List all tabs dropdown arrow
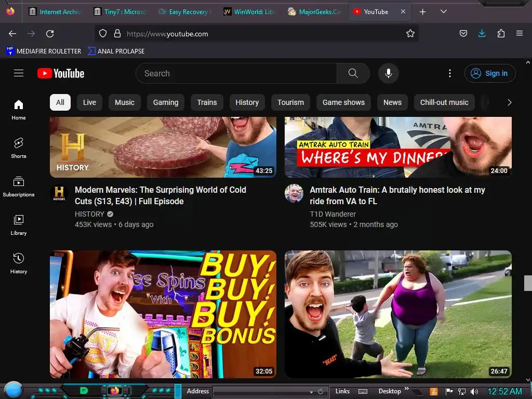The width and height of the screenshot is (532, 399). (444, 11)
